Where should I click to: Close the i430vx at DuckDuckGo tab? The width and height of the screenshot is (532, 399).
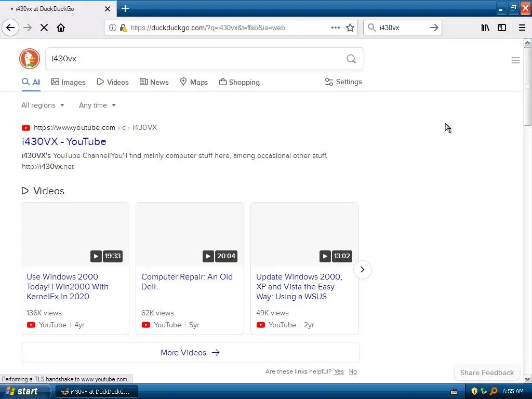(x=108, y=9)
